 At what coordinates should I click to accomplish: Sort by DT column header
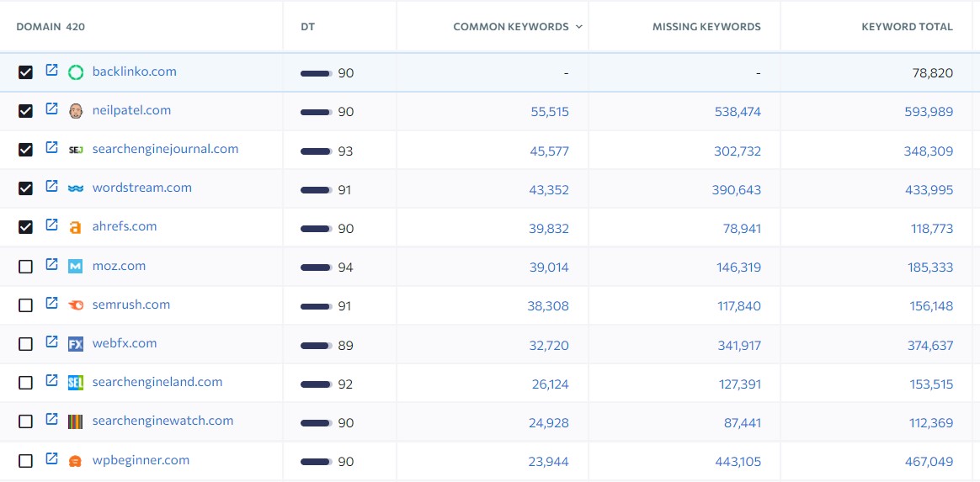(307, 27)
